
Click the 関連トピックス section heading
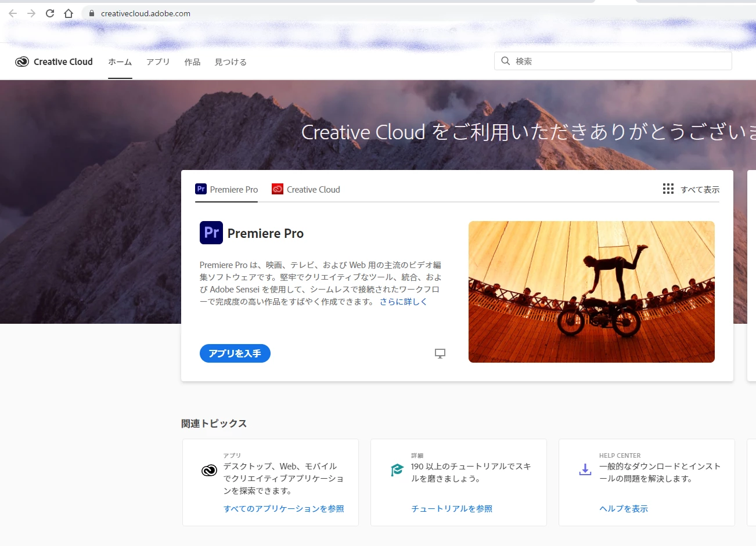click(214, 424)
